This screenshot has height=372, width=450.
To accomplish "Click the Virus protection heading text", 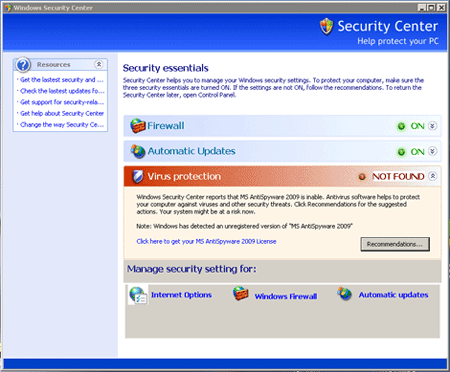I will point(184,176).
